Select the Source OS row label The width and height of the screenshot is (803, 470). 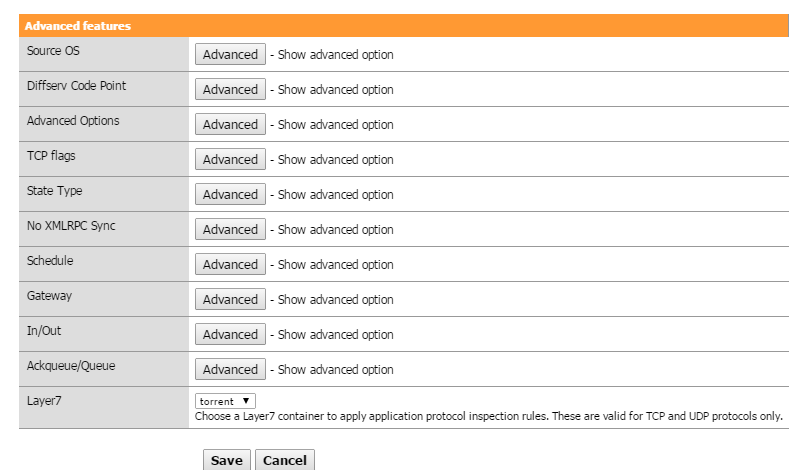click(x=53, y=51)
